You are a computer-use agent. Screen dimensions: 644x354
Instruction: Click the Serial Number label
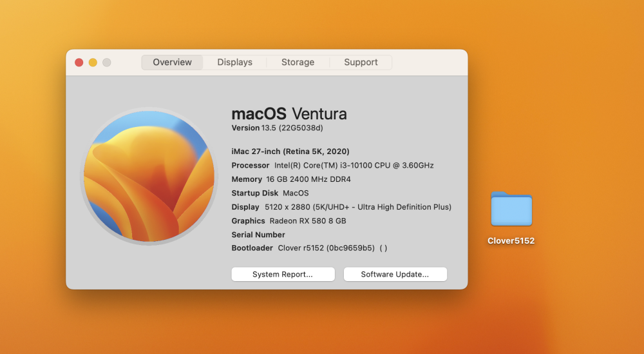(x=258, y=235)
